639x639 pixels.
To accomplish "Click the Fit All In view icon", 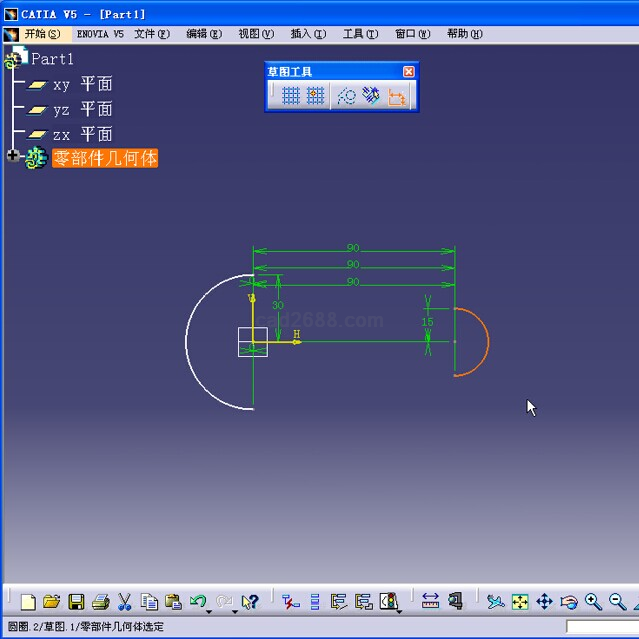I will point(520,601).
